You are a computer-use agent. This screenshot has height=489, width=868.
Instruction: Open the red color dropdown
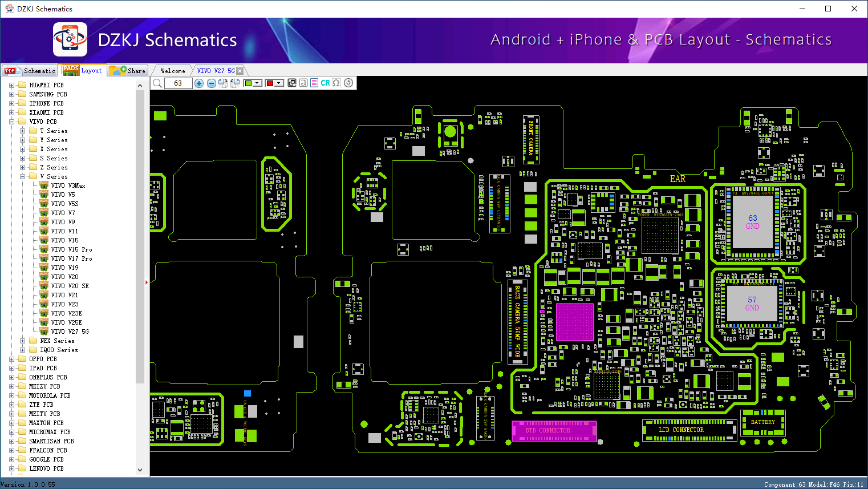point(275,83)
